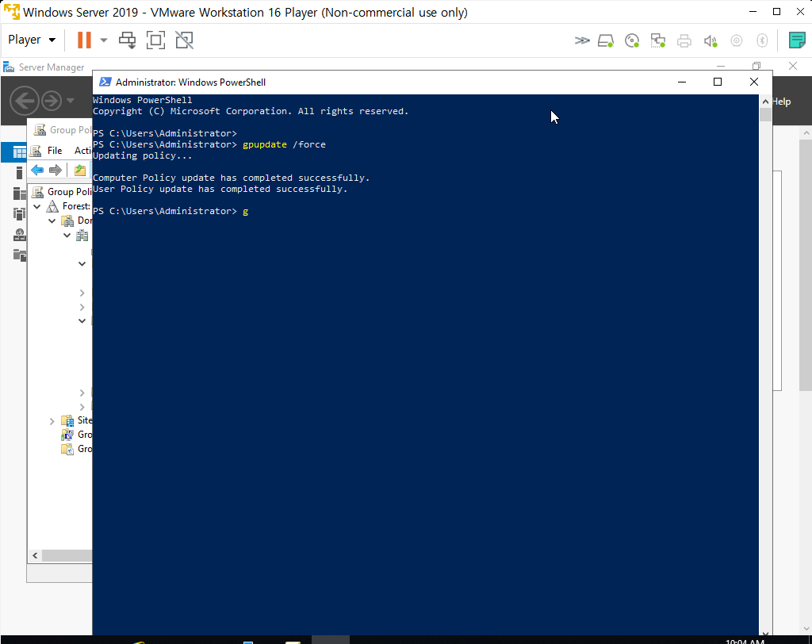The image size is (812, 644).
Task: Open the File menu in Group Policy Management
Action: pyautogui.click(x=55, y=150)
